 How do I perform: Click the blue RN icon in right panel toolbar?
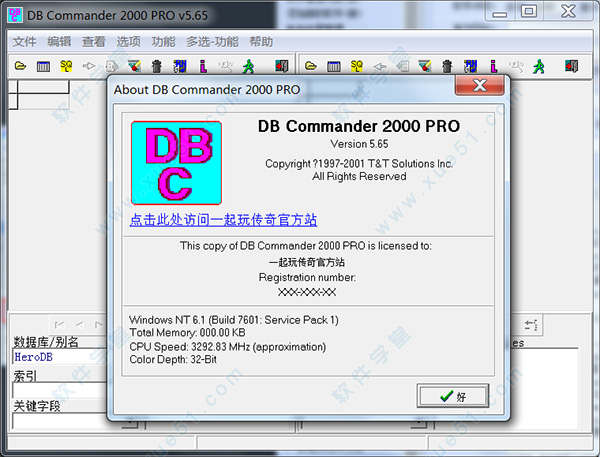pyautogui.click(x=470, y=66)
